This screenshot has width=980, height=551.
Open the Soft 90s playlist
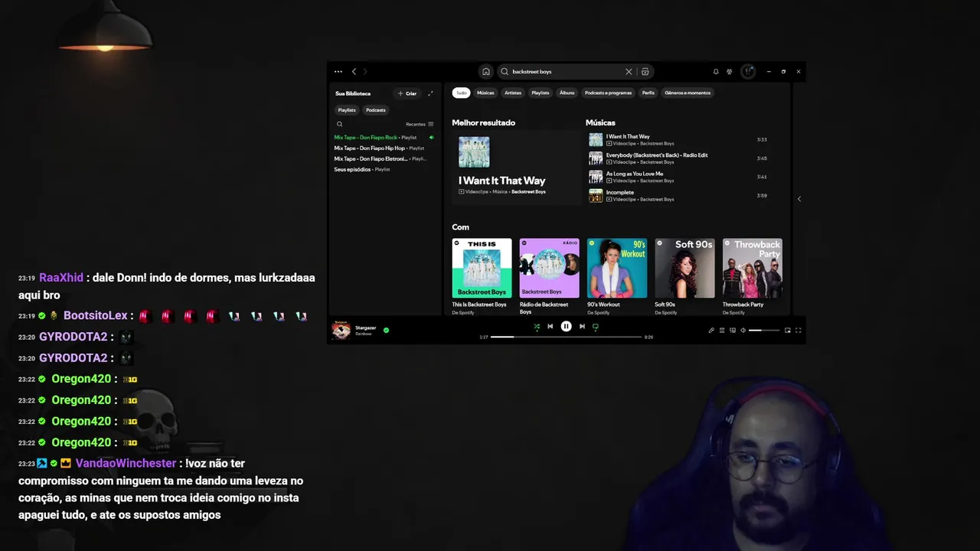684,275
